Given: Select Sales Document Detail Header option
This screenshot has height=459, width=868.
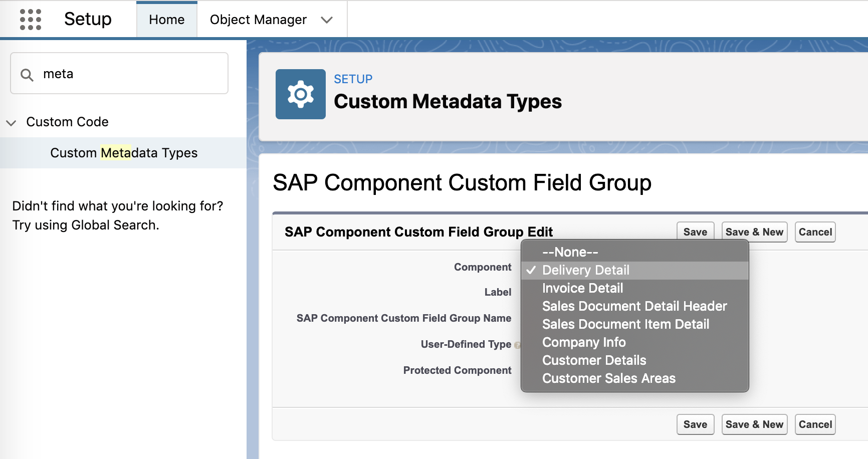Looking at the screenshot, I should tap(635, 306).
